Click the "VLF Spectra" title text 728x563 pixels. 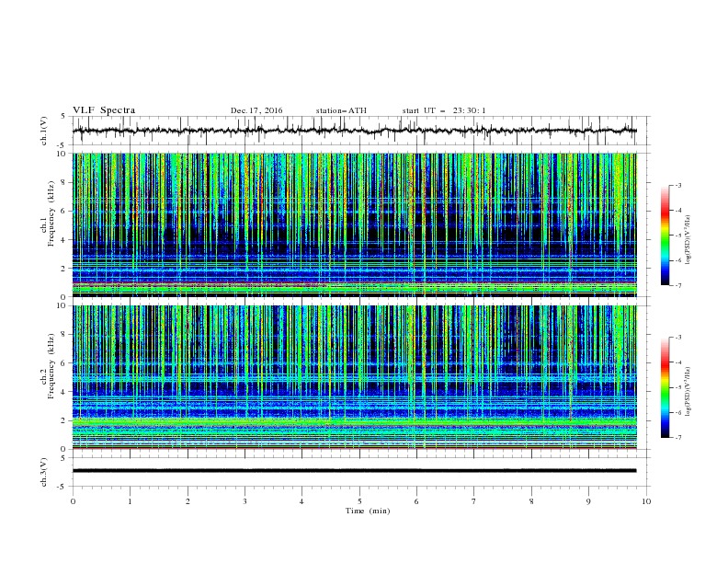pyautogui.click(x=104, y=110)
